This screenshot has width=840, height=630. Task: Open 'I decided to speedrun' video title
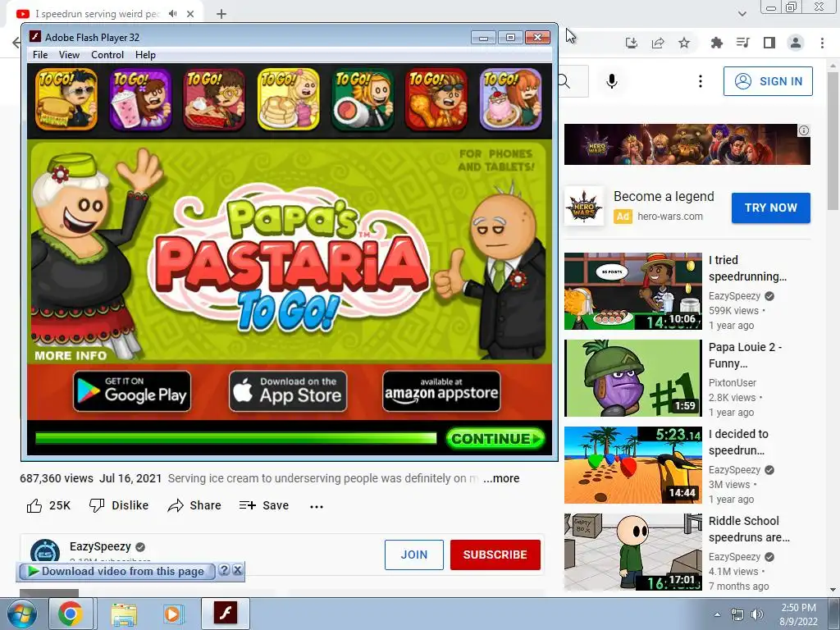[x=738, y=442]
